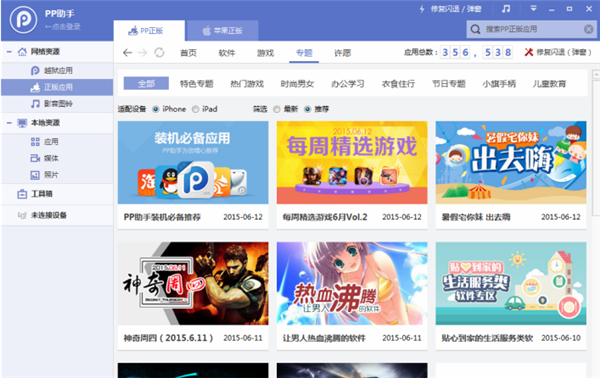The image size is (600, 378).
Task: Click the video camera icon beside 媒体
Action: pyautogui.click(x=35, y=158)
